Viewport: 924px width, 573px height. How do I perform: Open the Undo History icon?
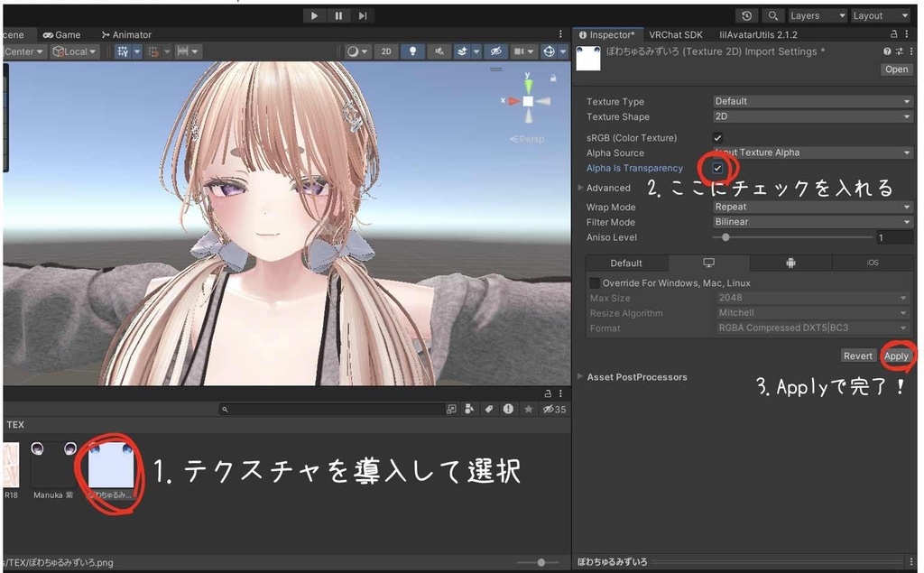tap(746, 16)
